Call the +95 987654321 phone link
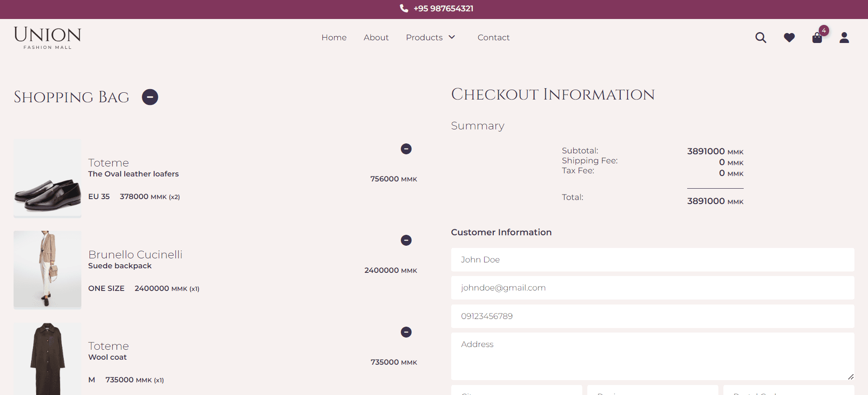This screenshot has width=868, height=395. coord(443,9)
